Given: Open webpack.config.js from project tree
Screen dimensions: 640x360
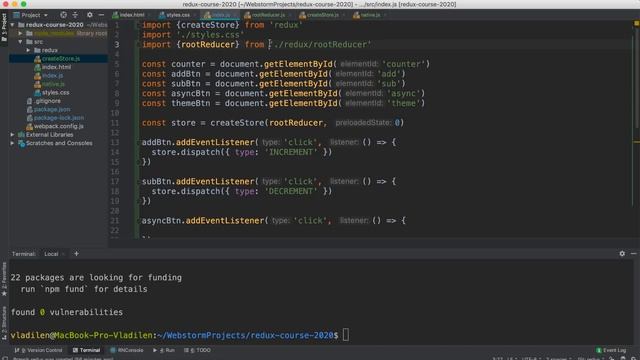Looking at the screenshot, I should (58, 126).
